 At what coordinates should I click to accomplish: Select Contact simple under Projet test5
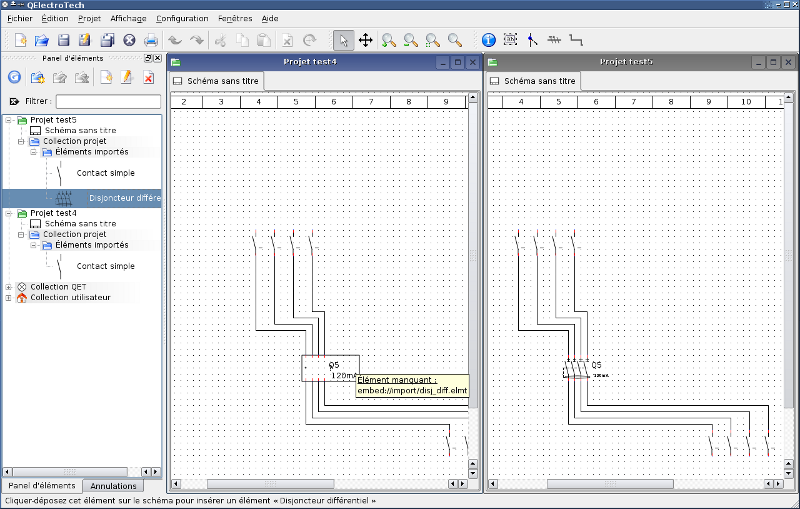pos(106,173)
